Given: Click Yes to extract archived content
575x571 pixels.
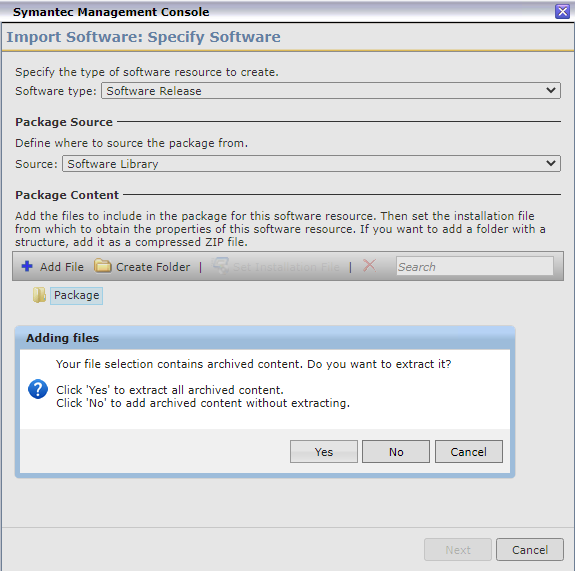Looking at the screenshot, I should (x=323, y=451).
